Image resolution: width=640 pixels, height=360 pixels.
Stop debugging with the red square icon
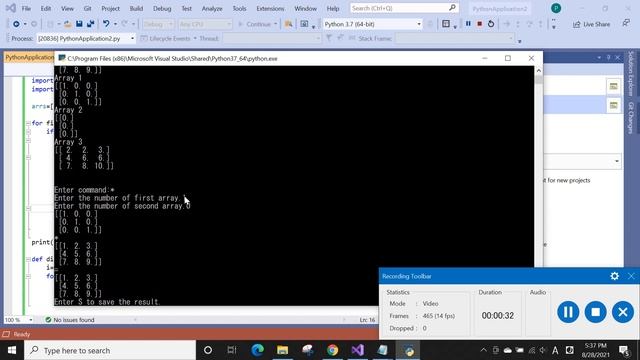(x=480, y=24)
